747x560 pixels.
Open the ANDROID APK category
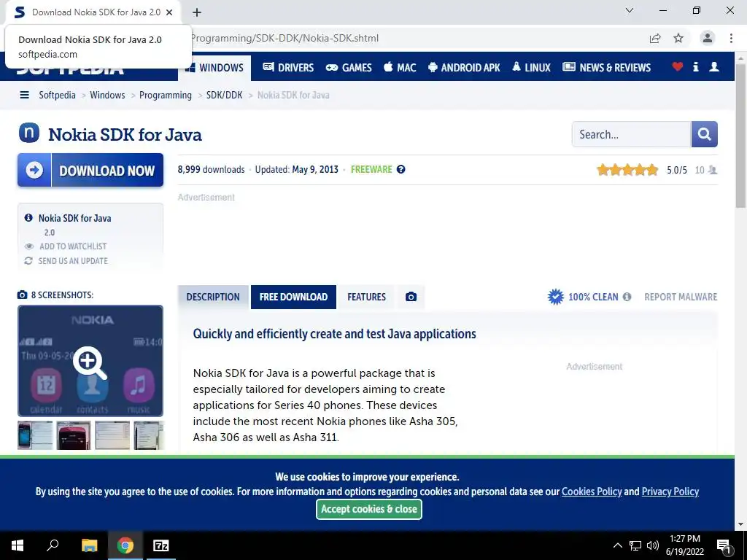pyautogui.click(x=464, y=68)
